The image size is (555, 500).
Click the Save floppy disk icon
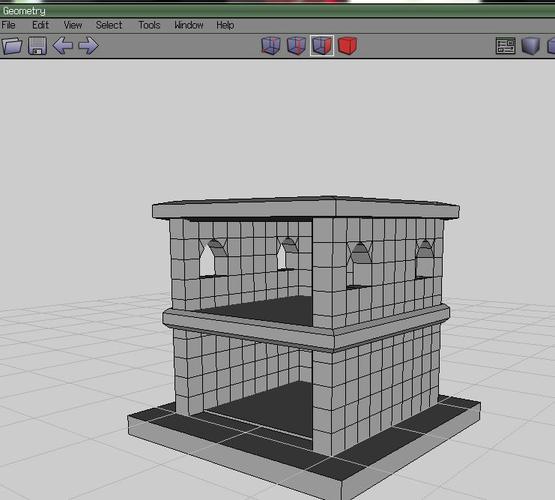click(x=38, y=46)
